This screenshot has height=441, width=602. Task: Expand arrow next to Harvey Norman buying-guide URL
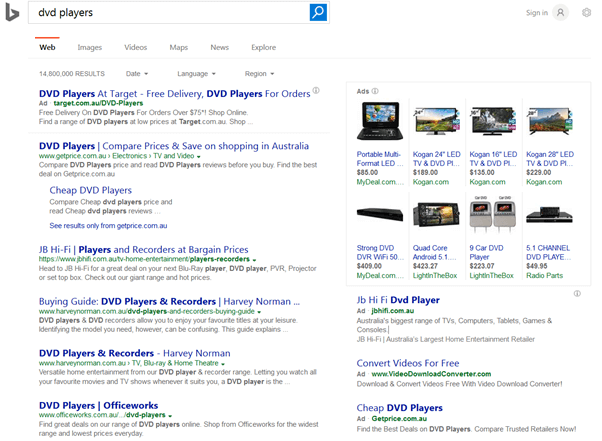[259, 312]
